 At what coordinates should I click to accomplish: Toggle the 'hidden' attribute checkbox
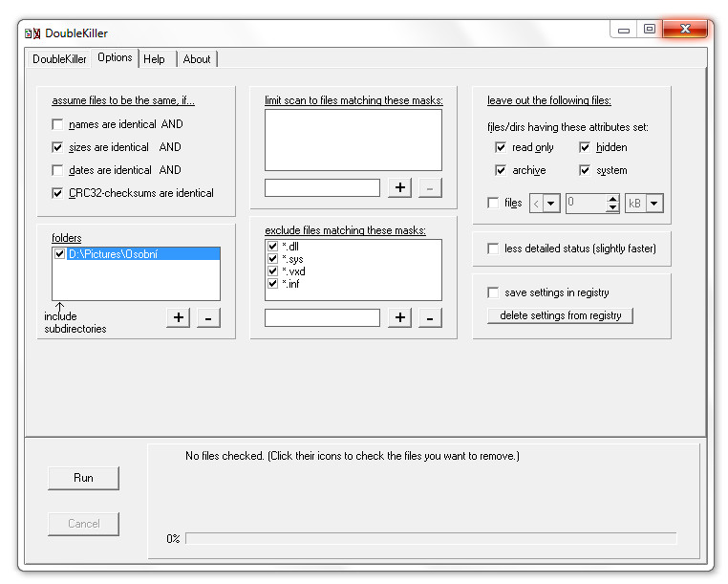tap(585, 147)
